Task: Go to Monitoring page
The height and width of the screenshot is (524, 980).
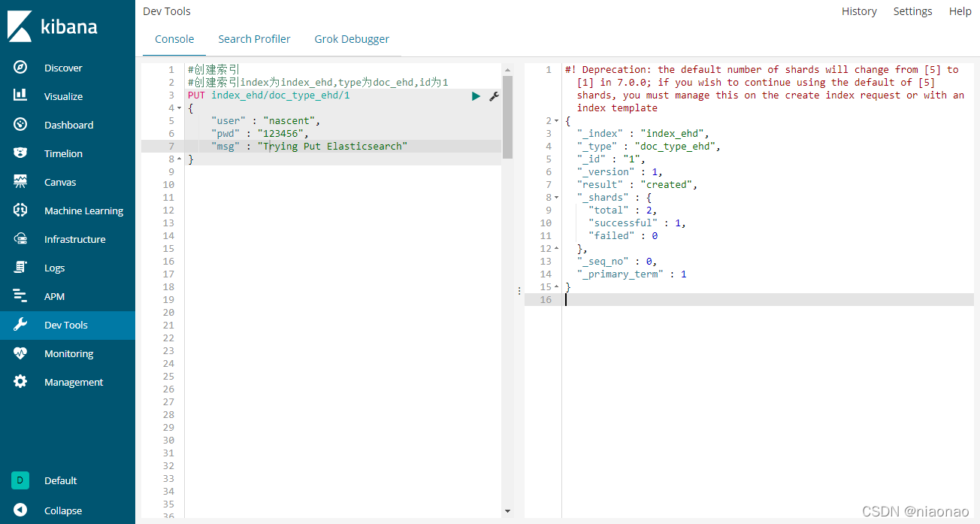Action: (68, 353)
